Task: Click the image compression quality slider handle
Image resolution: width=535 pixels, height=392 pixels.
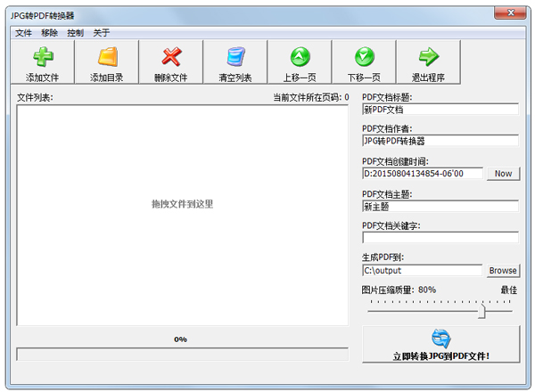Action: (x=481, y=311)
